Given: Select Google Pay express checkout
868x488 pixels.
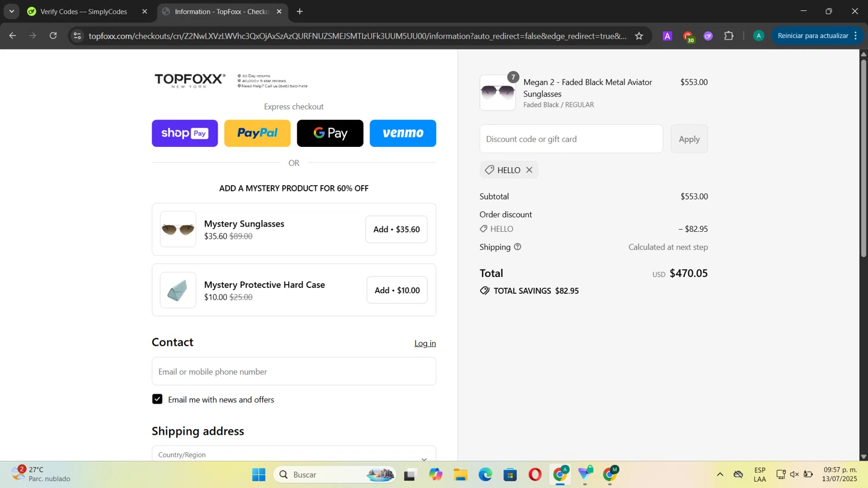Looking at the screenshot, I should pos(330,134).
